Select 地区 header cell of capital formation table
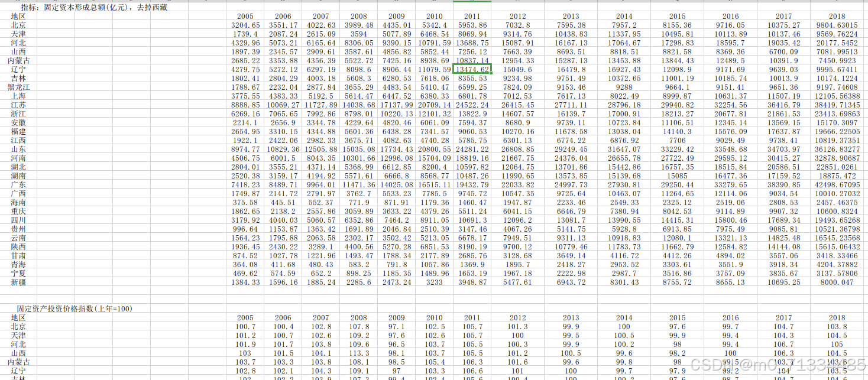Viewport: 868px width, 380px height. 18,16
